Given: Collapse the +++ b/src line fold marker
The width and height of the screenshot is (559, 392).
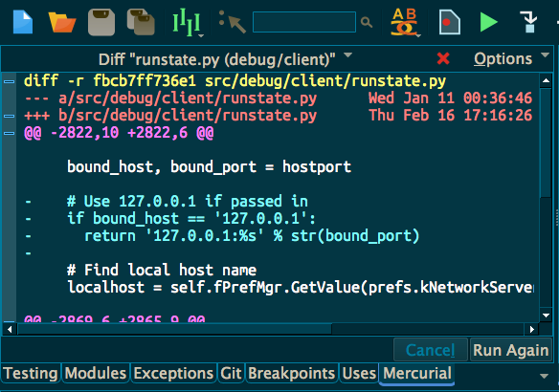Looking at the screenshot, I should point(9,116).
